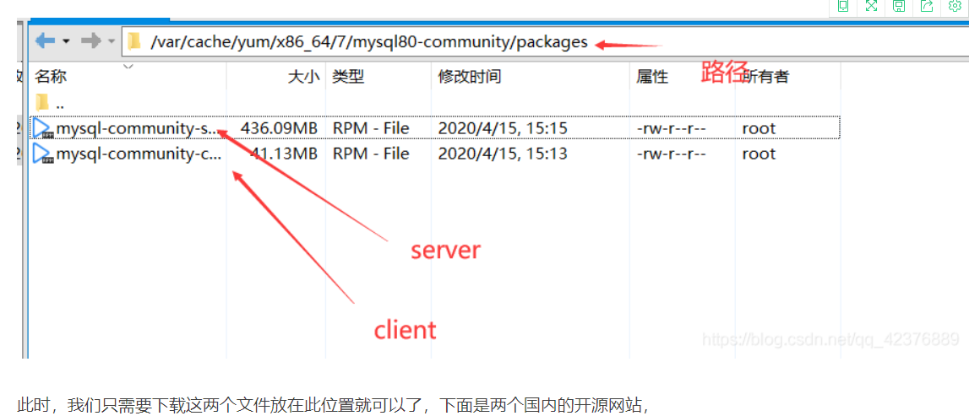Screen dimensions: 980x416
Task: Open the parent folder '..' icon
Action: point(42,102)
